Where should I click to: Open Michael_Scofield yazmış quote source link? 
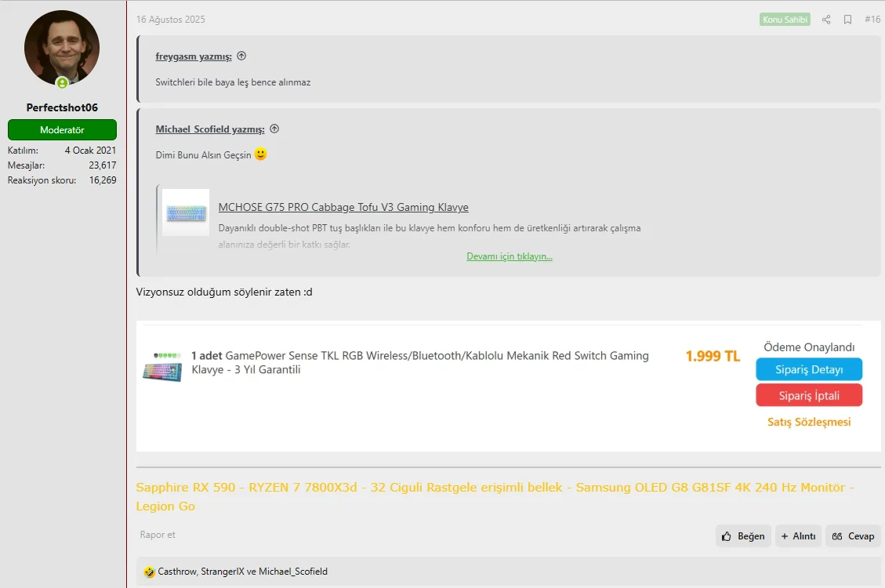[210, 129]
